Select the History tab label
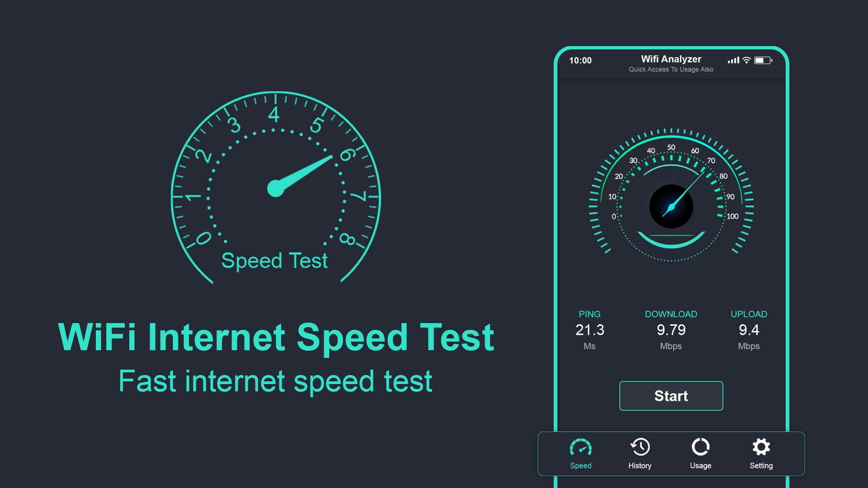 640,465
